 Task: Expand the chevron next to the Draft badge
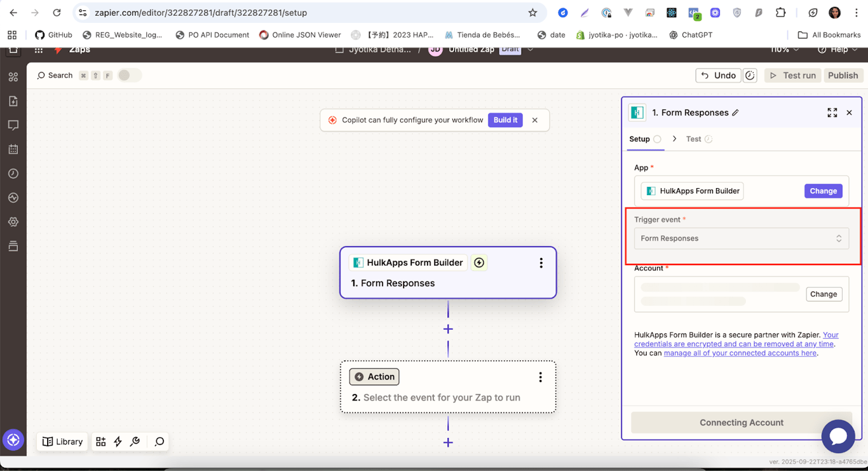coord(531,50)
